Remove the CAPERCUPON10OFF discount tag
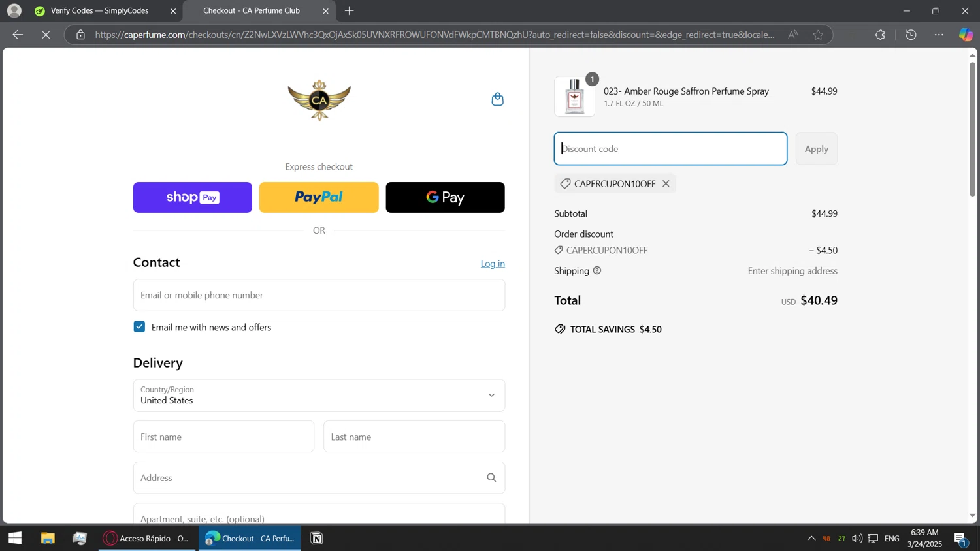980x551 pixels. point(666,184)
